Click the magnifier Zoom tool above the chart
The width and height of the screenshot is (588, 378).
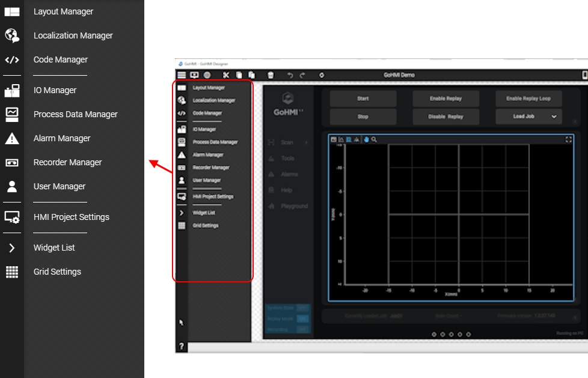[x=375, y=139]
